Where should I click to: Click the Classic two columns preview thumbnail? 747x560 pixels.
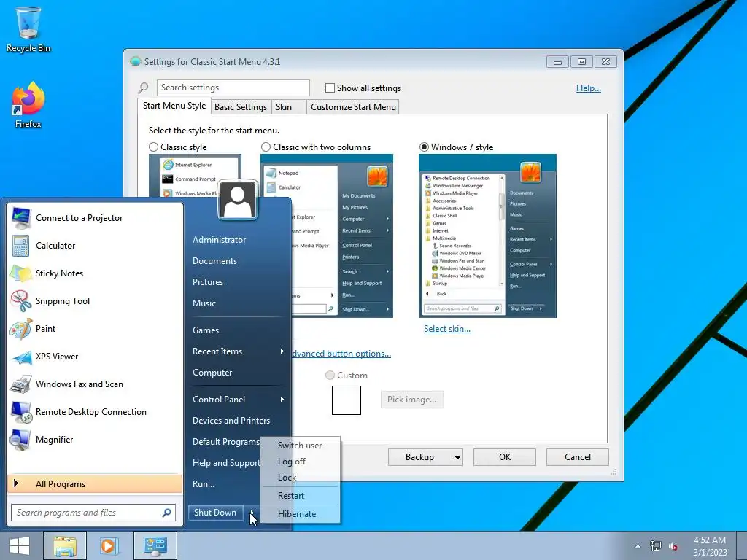coord(327,236)
